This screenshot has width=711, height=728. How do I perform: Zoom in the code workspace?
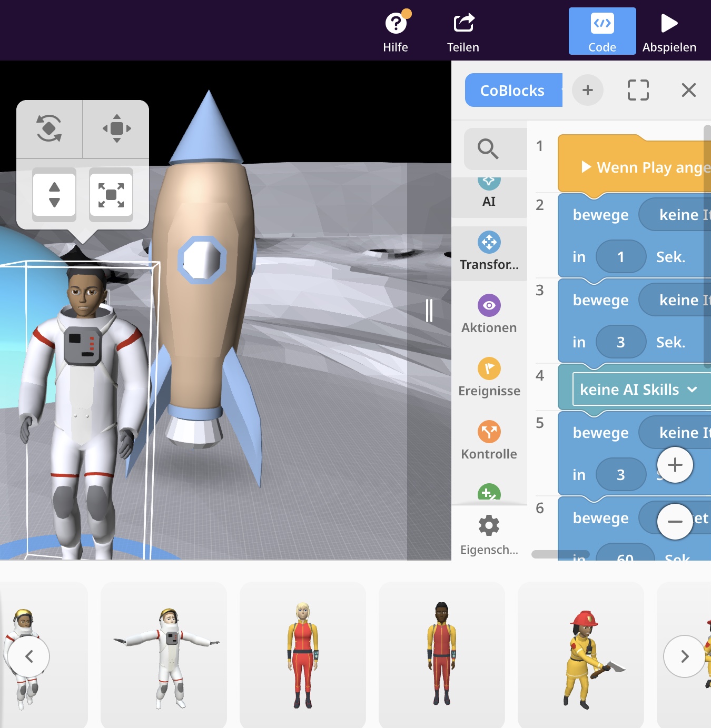click(x=675, y=465)
